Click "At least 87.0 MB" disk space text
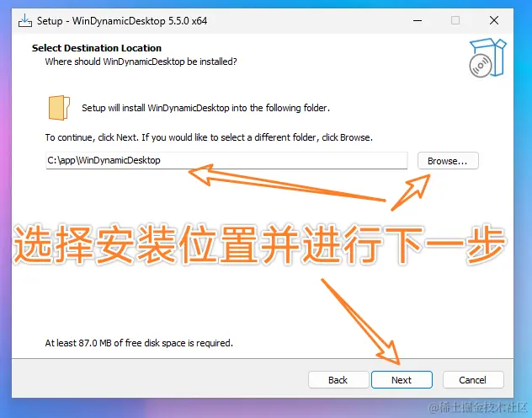532x418 pixels. pyautogui.click(x=139, y=343)
